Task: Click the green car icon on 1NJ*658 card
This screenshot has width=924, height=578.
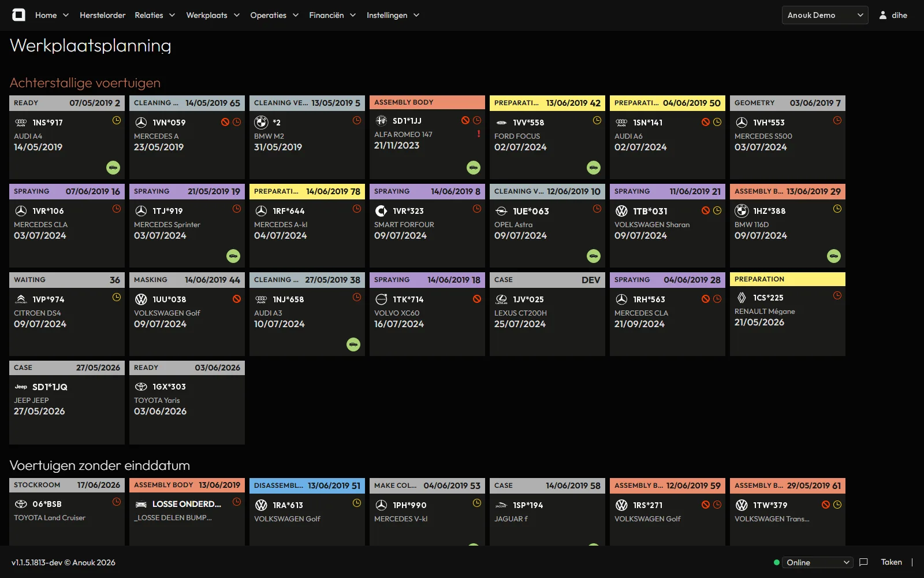Action: 353,344
